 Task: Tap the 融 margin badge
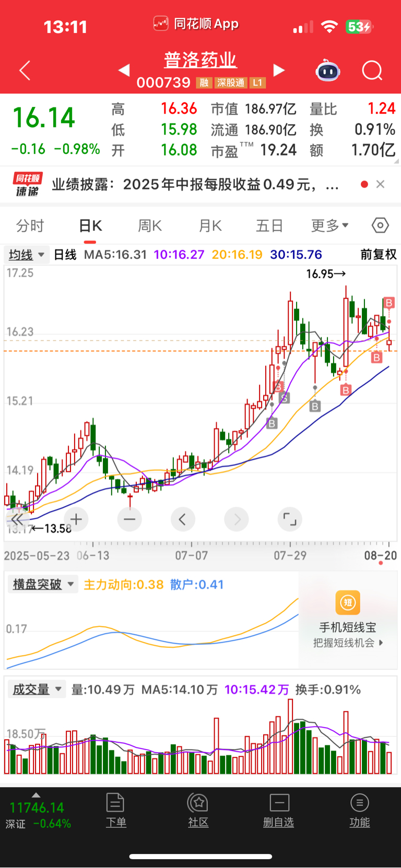point(204,82)
